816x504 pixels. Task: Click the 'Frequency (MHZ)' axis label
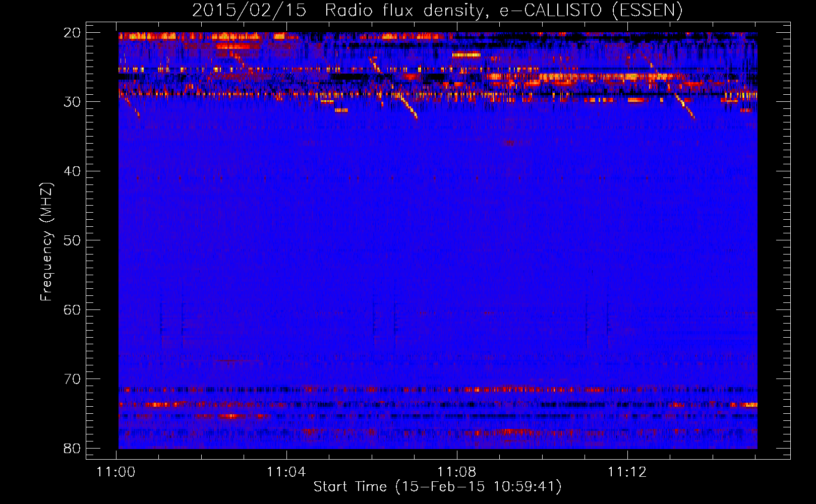click(46, 241)
